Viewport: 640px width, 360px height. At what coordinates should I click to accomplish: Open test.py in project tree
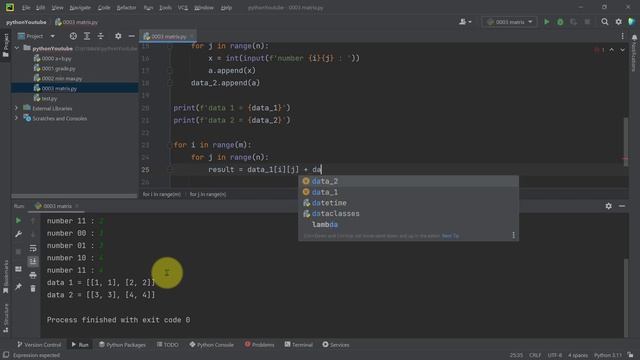click(45, 98)
